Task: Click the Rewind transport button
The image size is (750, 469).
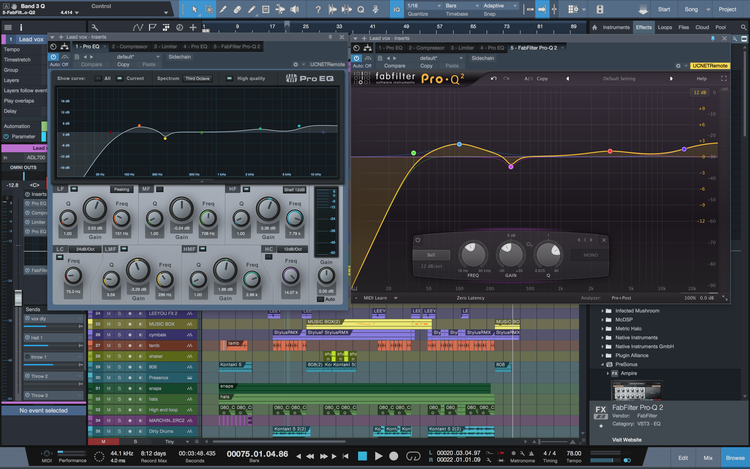Action: pyautogui.click(x=310, y=456)
